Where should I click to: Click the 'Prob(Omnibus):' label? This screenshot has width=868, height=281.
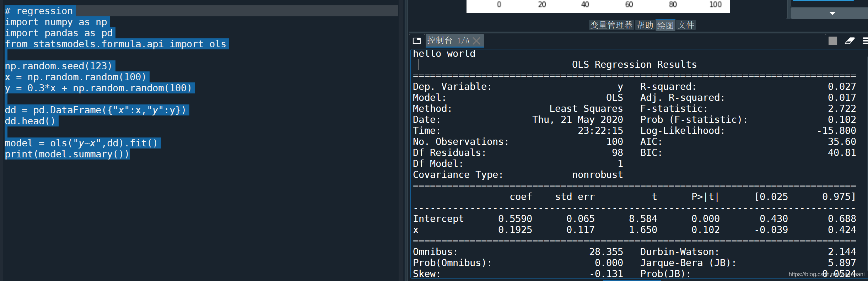452,263
